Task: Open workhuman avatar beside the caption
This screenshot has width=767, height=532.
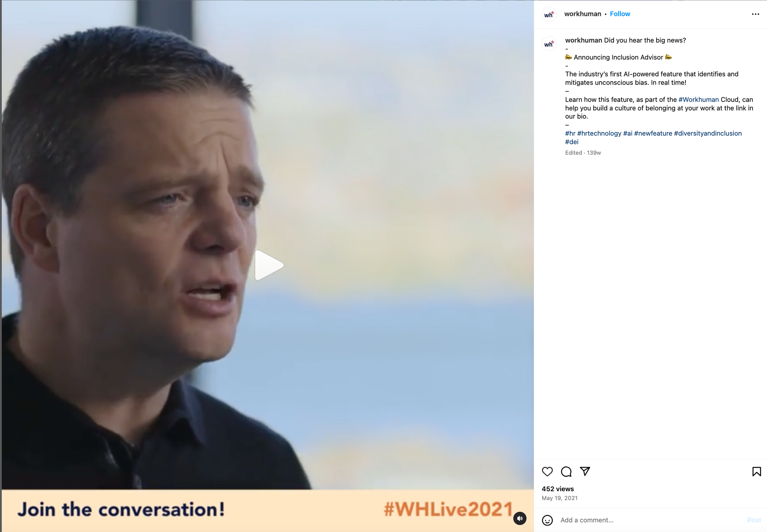Action: coord(549,44)
